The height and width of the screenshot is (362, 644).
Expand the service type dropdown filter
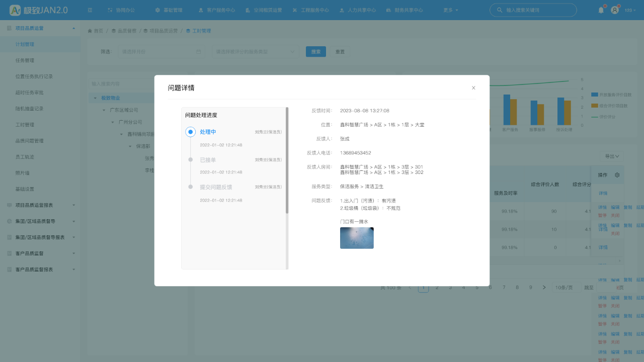click(x=256, y=51)
